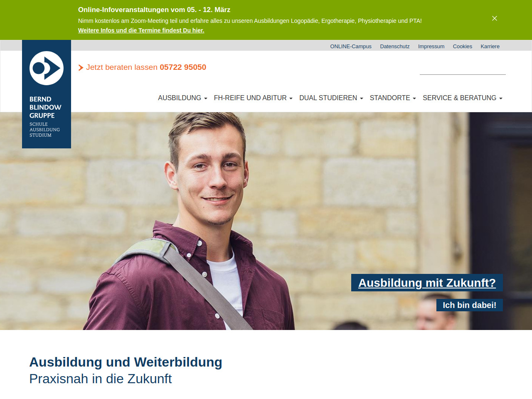Close the green info banner

point(495,18)
